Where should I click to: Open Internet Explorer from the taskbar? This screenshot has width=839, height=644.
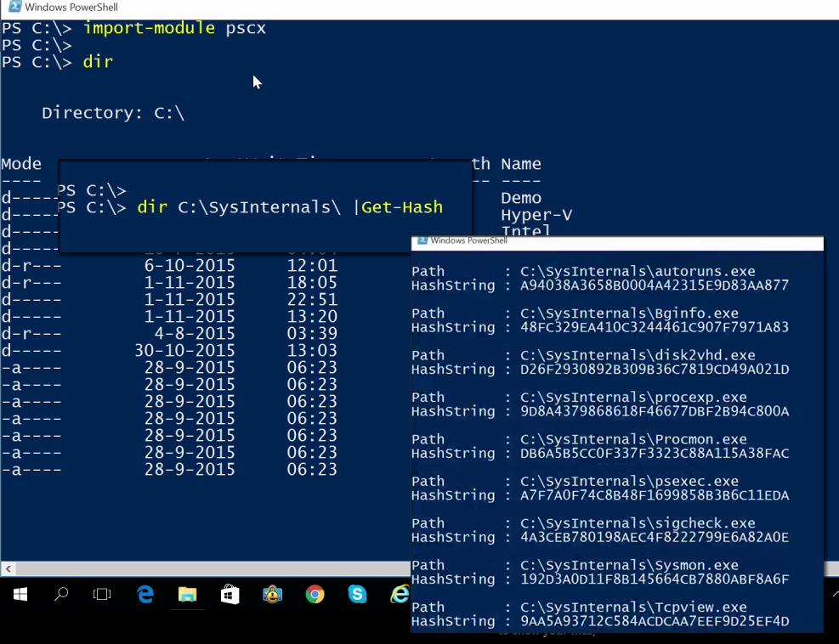(400, 594)
